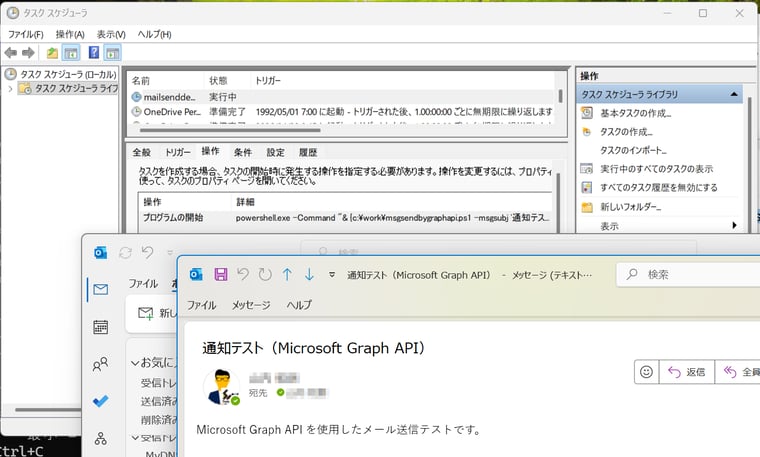Click the up-folder icon in Task Scheduler toolbar

click(52, 52)
